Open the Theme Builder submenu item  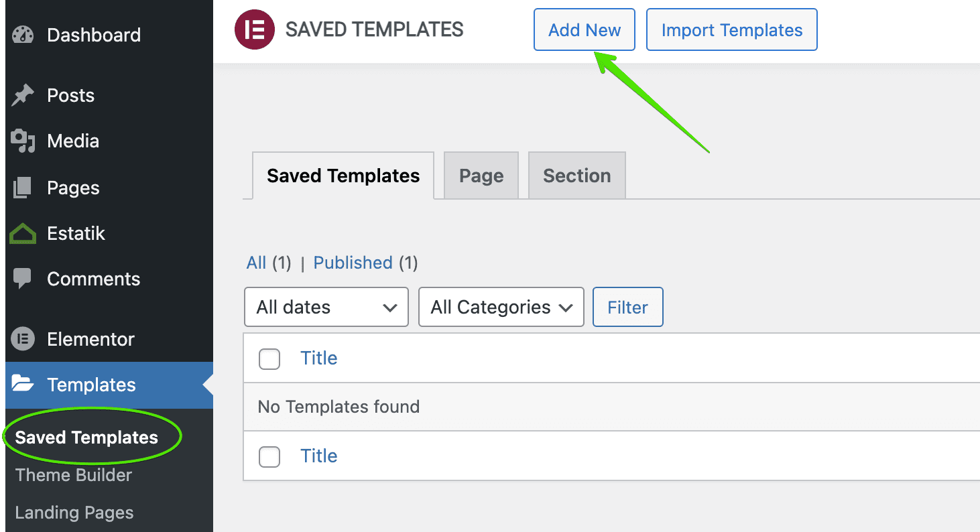tap(74, 475)
